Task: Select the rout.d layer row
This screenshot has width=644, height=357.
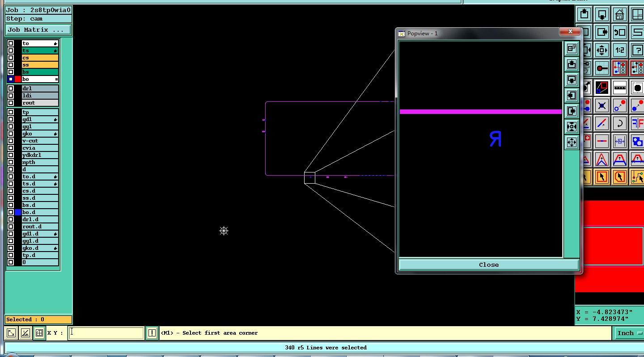Action: (x=40, y=227)
